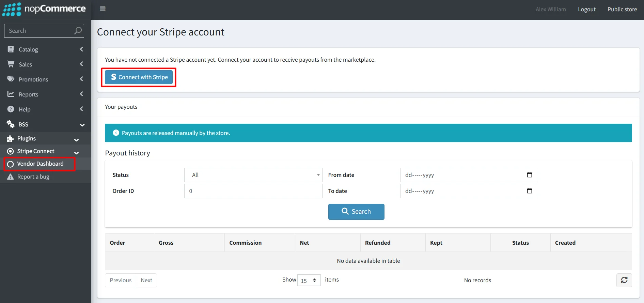The height and width of the screenshot is (303, 644).
Task: Click the blue Search button
Action: 356,212
